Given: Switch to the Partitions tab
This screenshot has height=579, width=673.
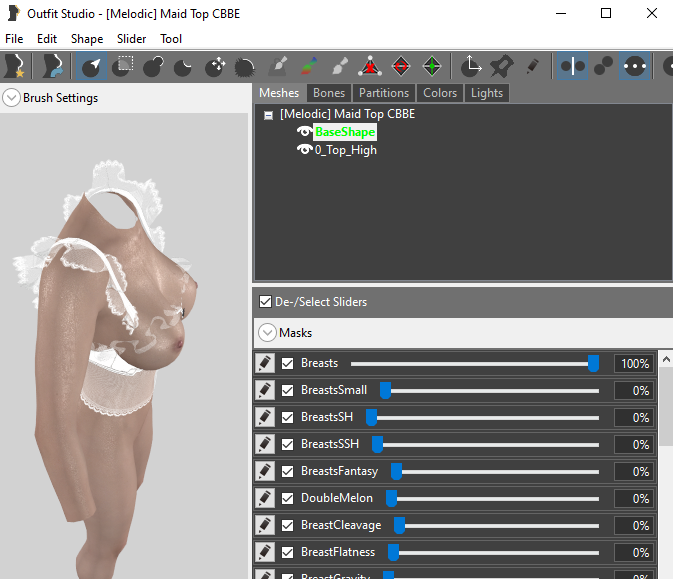Looking at the screenshot, I should (x=384, y=93).
